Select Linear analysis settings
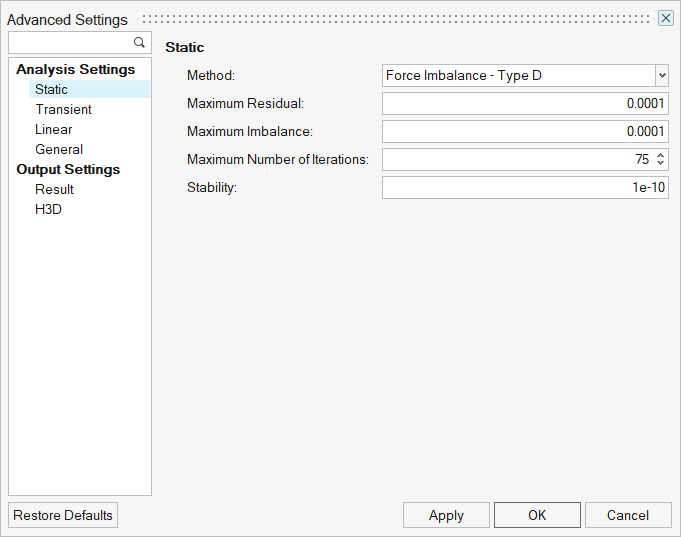Viewport: 681px width, 537px height. (x=53, y=129)
